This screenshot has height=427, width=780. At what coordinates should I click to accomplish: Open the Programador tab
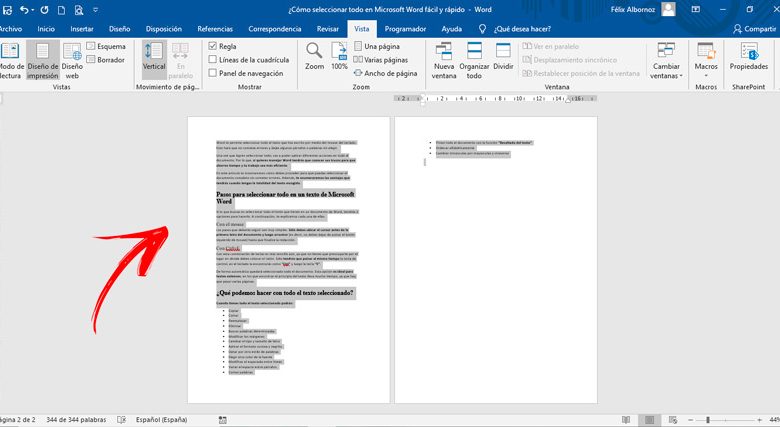pyautogui.click(x=405, y=29)
